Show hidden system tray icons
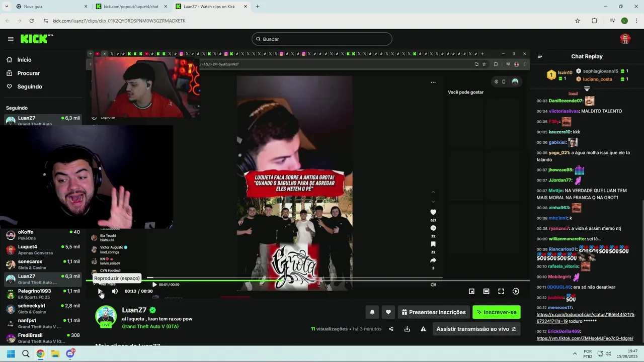 tap(575, 354)
